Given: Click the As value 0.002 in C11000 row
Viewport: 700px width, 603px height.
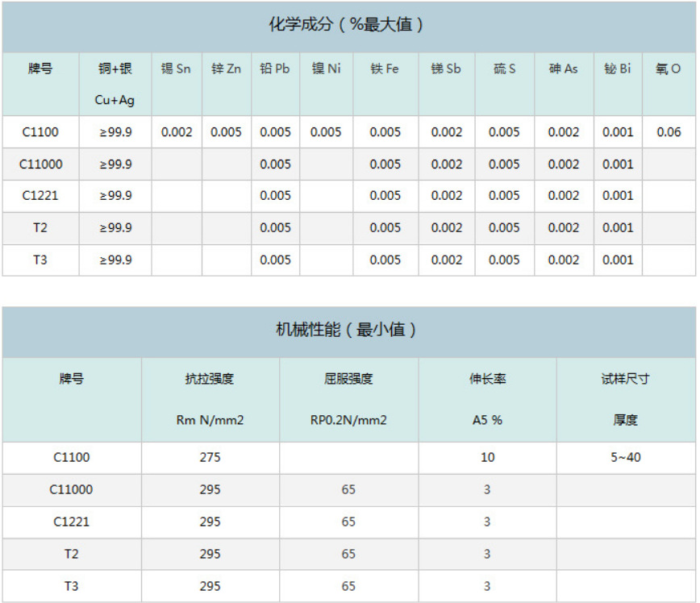Looking at the screenshot, I should pyautogui.click(x=564, y=164).
